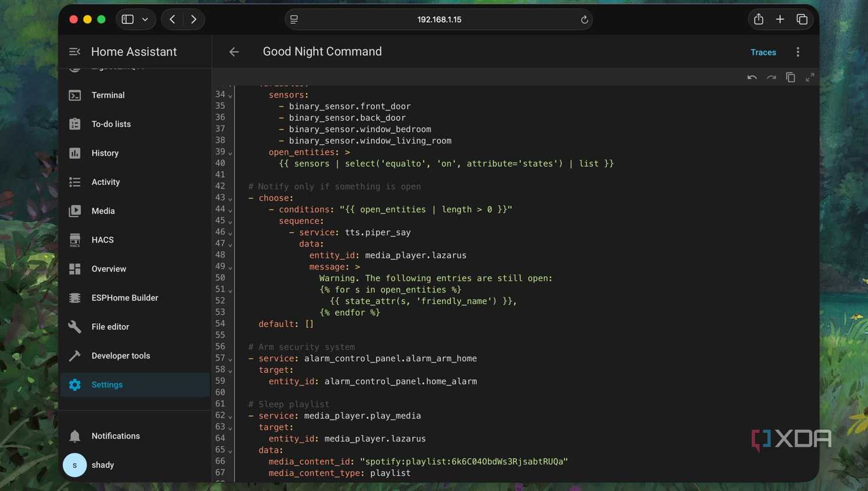Go to previous page in Safari
Screen dimensions: 868x491
(172, 19)
